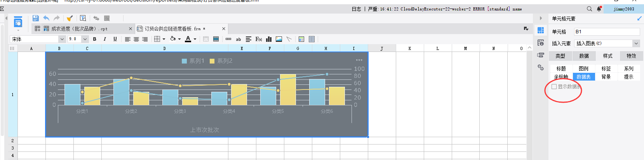Click the cell name field B1
This screenshot has height=160, width=644.
(x=607, y=32)
